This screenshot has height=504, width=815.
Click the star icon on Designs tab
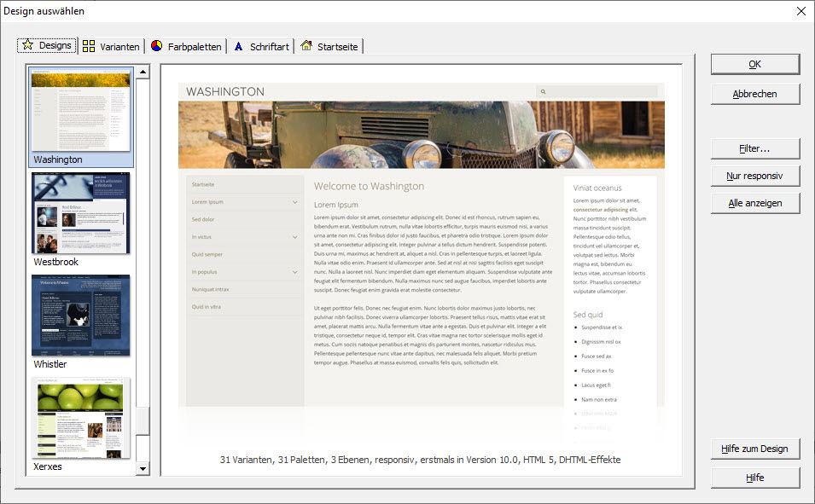tap(27, 45)
